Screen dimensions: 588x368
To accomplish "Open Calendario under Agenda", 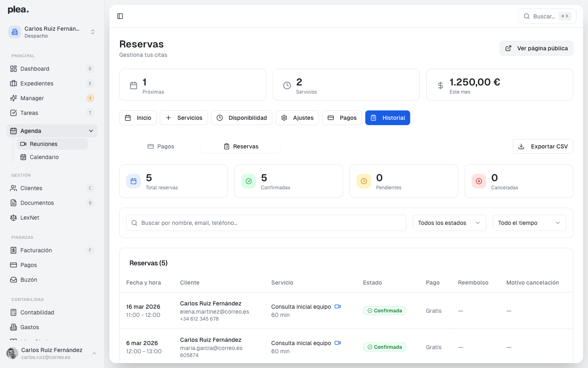I will point(52,157).
